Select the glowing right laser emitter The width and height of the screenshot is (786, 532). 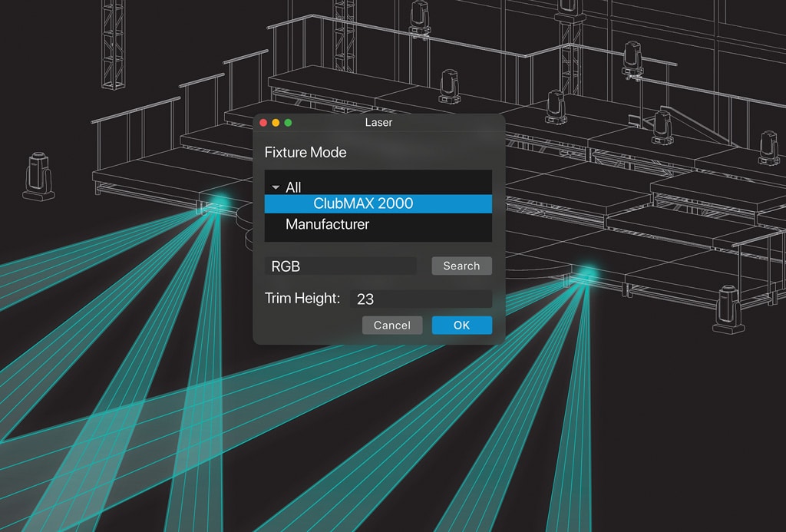pos(588,274)
